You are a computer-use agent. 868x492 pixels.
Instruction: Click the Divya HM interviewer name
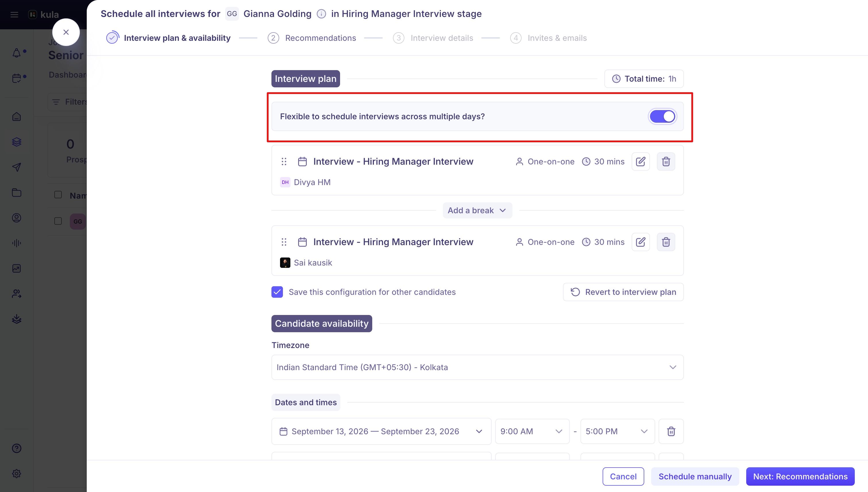point(312,182)
